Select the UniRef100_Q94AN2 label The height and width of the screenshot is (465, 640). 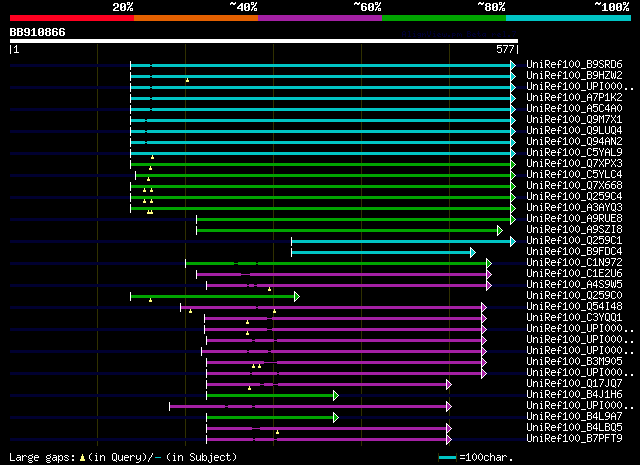[574, 141]
